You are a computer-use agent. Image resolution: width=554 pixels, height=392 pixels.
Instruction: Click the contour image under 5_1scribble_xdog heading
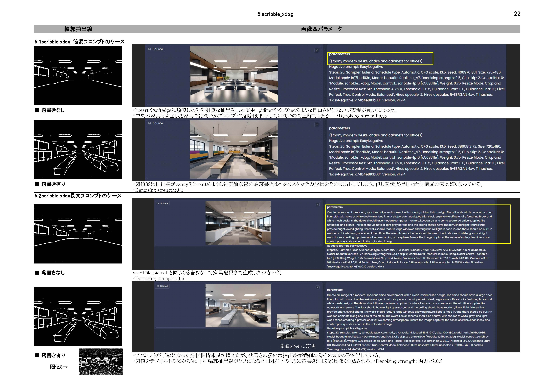pos(78,76)
